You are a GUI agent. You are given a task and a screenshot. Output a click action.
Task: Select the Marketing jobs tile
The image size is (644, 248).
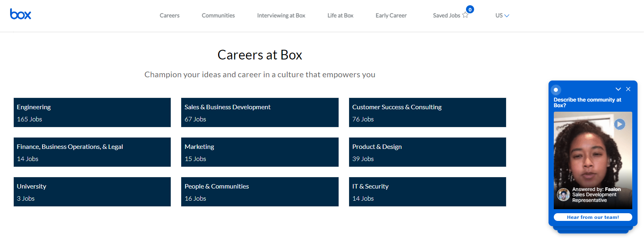[x=260, y=152]
